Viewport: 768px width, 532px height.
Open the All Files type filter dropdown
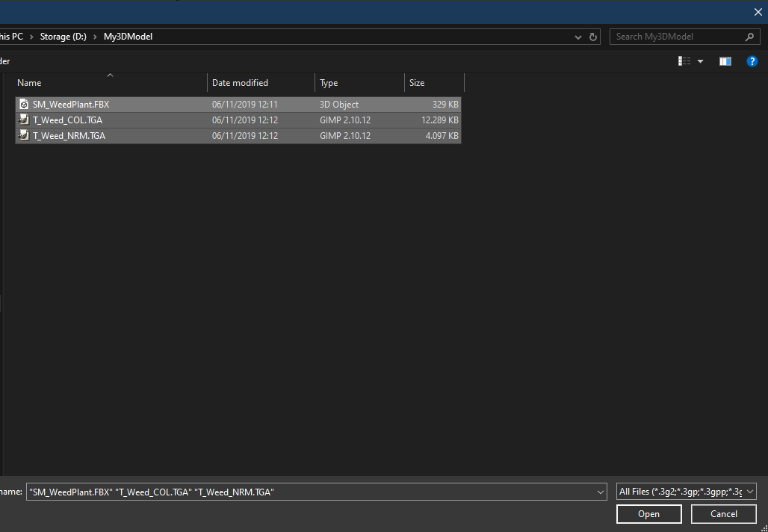(x=687, y=492)
